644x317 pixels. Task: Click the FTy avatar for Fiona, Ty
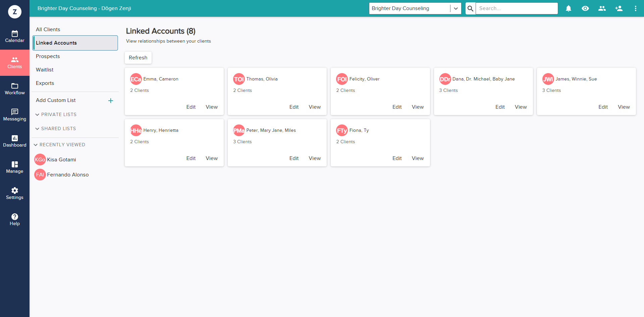point(342,130)
